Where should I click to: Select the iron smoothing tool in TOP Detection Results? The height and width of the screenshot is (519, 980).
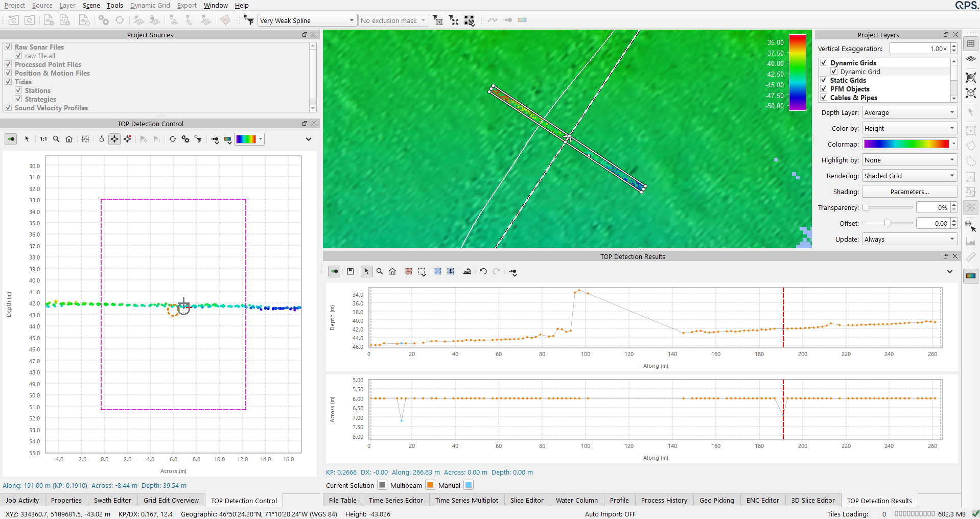click(467, 272)
